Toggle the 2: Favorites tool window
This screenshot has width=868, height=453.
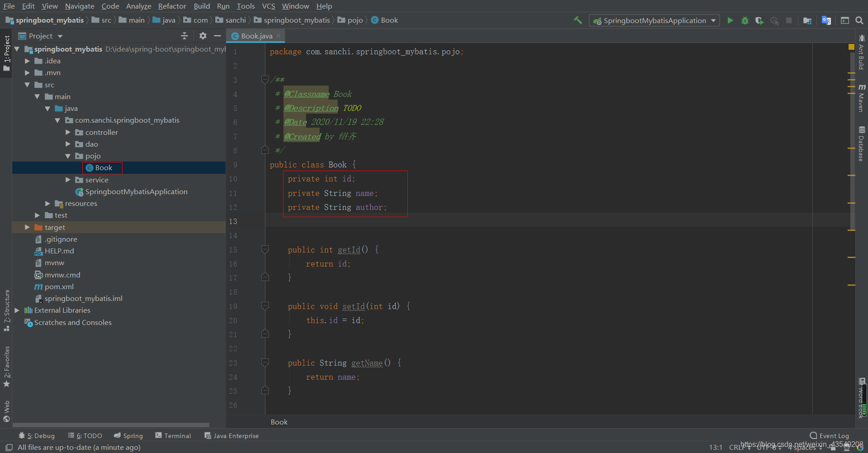coord(6,367)
